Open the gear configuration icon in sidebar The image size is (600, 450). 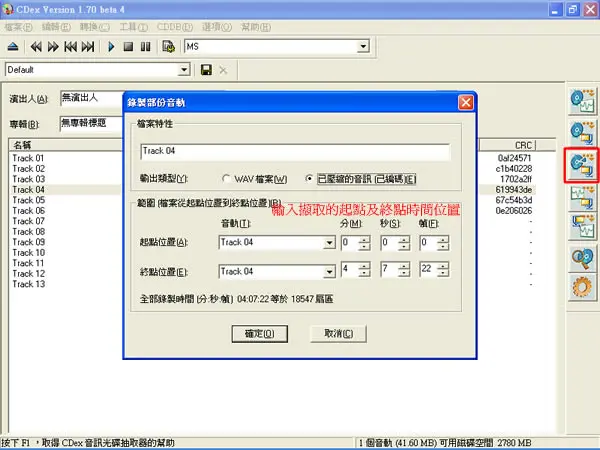coord(582,287)
